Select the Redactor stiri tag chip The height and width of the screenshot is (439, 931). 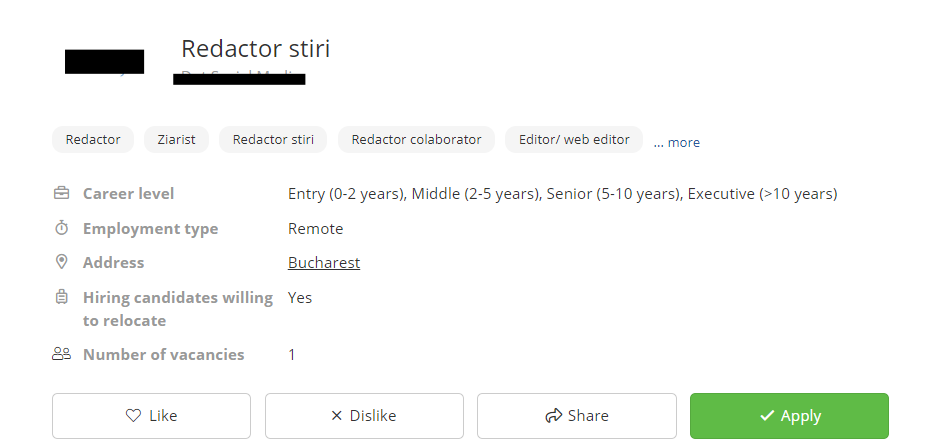coord(273,140)
